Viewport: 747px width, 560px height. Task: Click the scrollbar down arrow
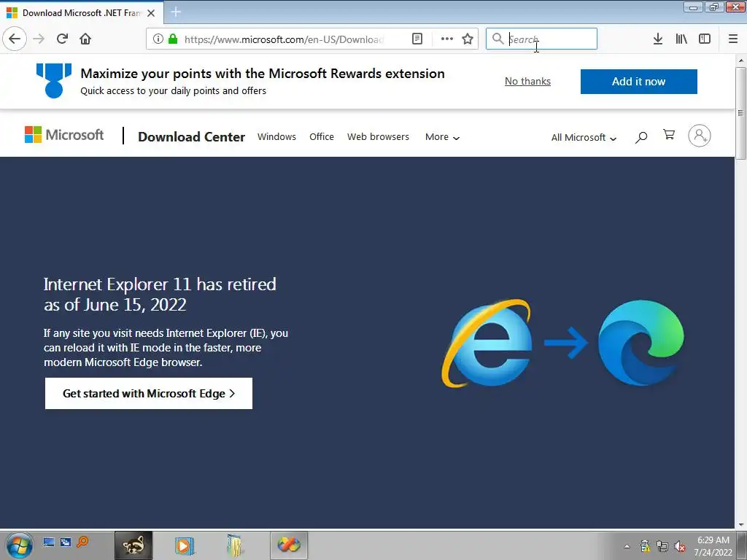(741, 525)
